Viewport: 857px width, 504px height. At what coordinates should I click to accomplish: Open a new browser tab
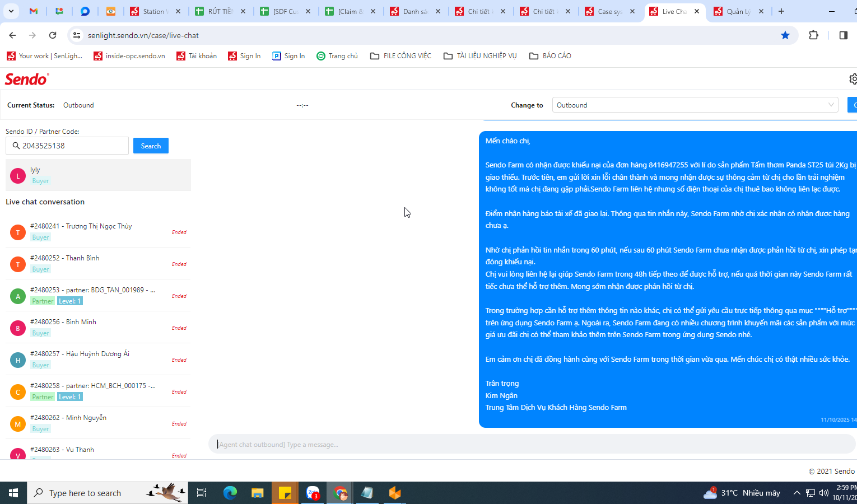tap(781, 11)
